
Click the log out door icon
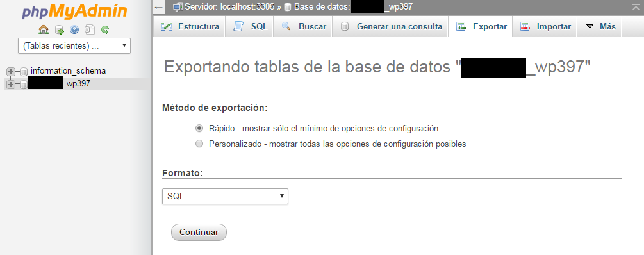coord(60,29)
